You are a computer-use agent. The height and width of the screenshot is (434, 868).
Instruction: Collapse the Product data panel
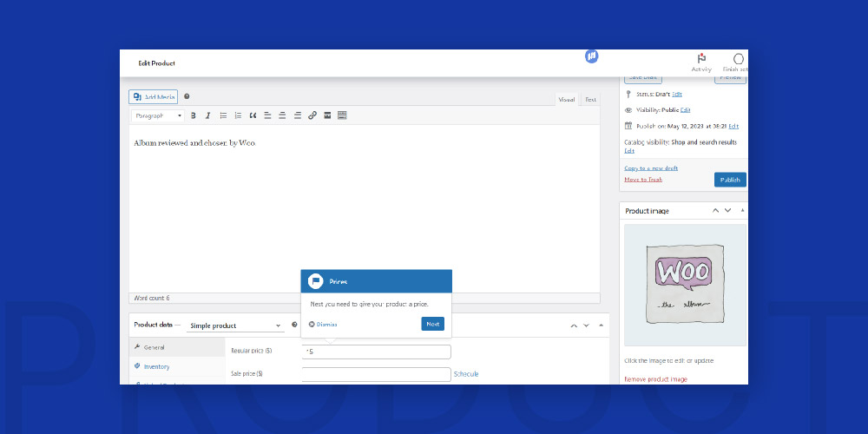[x=602, y=325]
